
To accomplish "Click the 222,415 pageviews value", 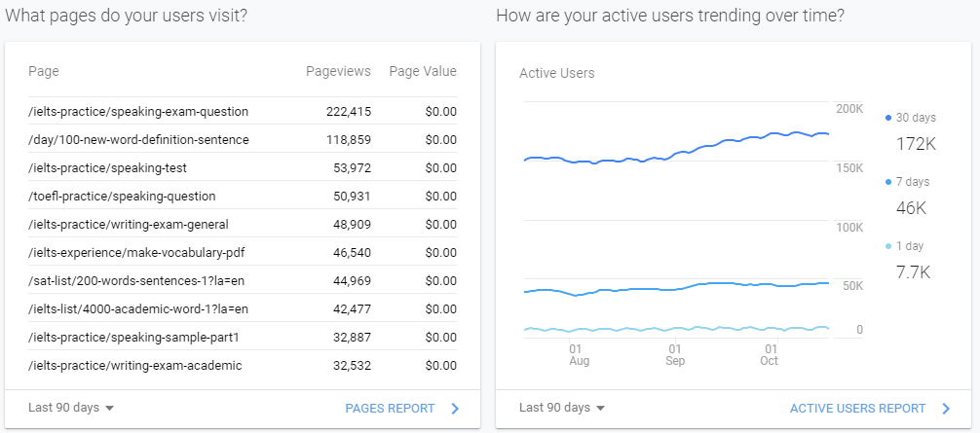I will pyautogui.click(x=349, y=112).
